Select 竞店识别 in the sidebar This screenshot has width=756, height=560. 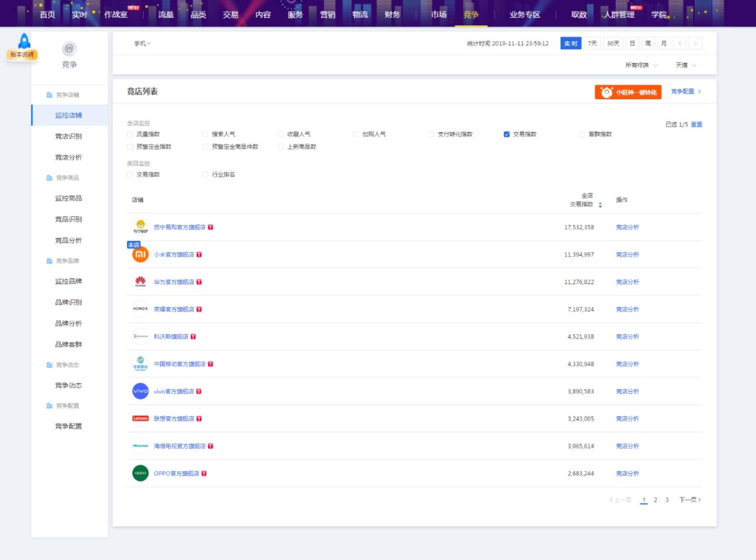[x=69, y=136]
